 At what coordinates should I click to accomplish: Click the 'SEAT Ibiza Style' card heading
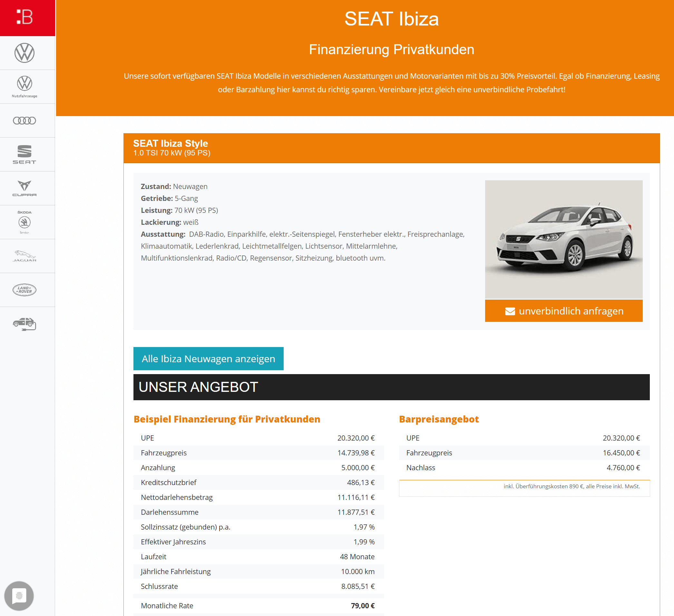(x=171, y=143)
